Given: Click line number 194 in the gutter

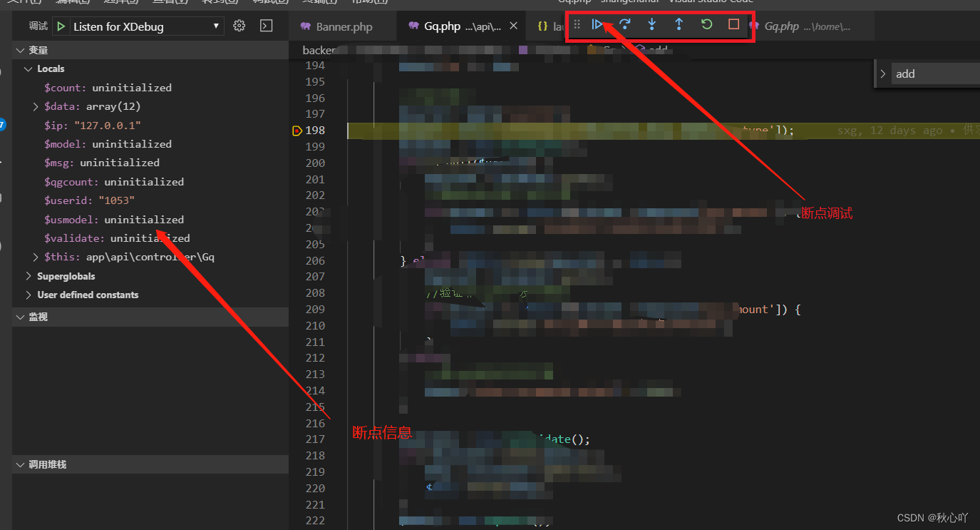Looking at the screenshot, I should click(315, 66).
